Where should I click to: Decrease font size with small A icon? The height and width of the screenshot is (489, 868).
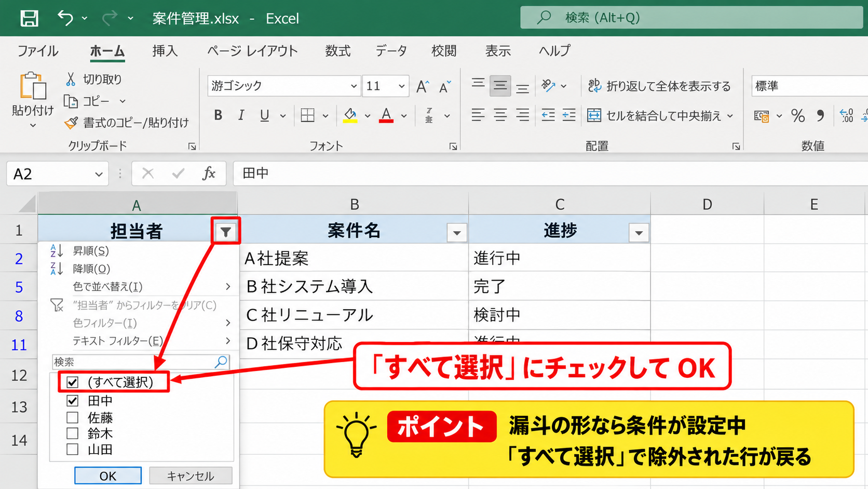click(445, 86)
